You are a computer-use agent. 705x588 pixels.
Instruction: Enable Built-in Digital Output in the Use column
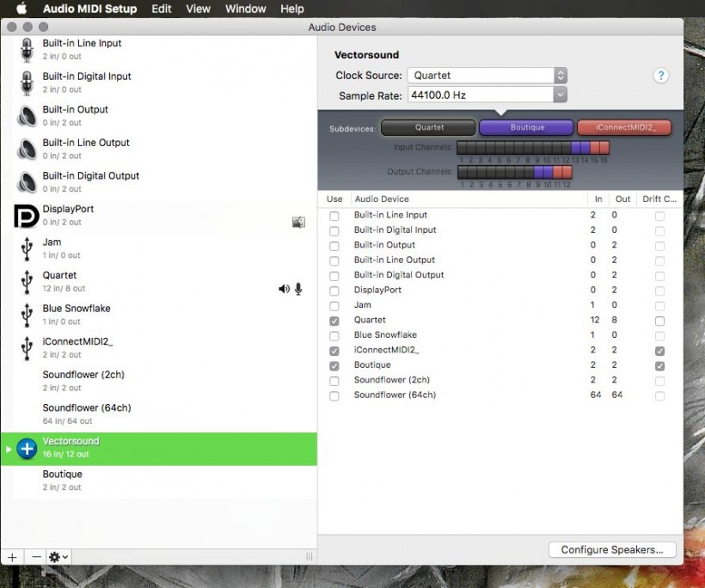[x=334, y=276]
